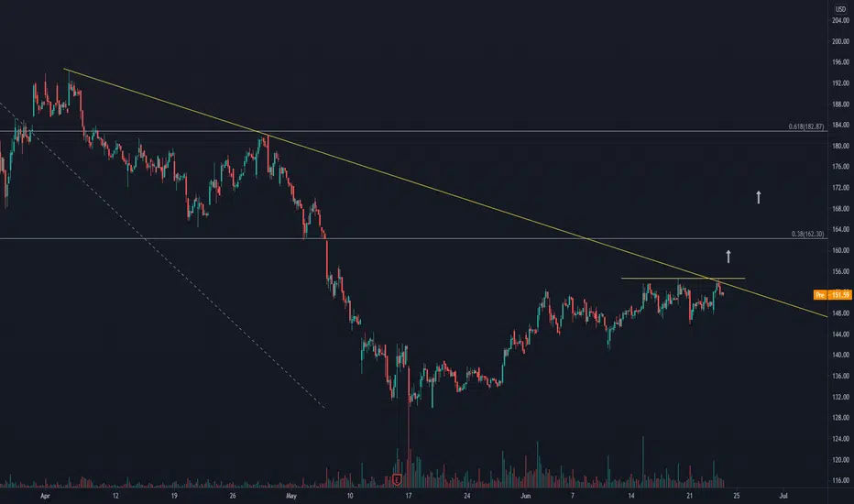Click the 19 date label on time axis
The height and width of the screenshot is (504, 854).
(174, 496)
